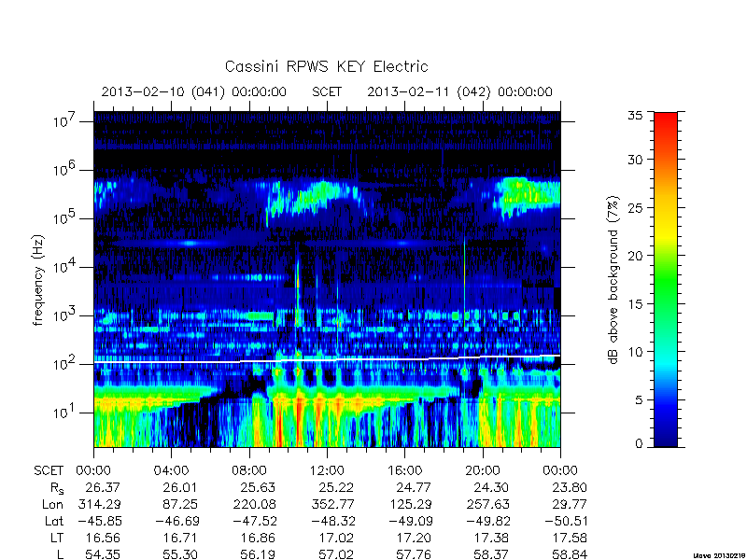This screenshot has height=560, width=747.
Task: Click the bright vertical spike near 19:00
Action: click(464, 281)
